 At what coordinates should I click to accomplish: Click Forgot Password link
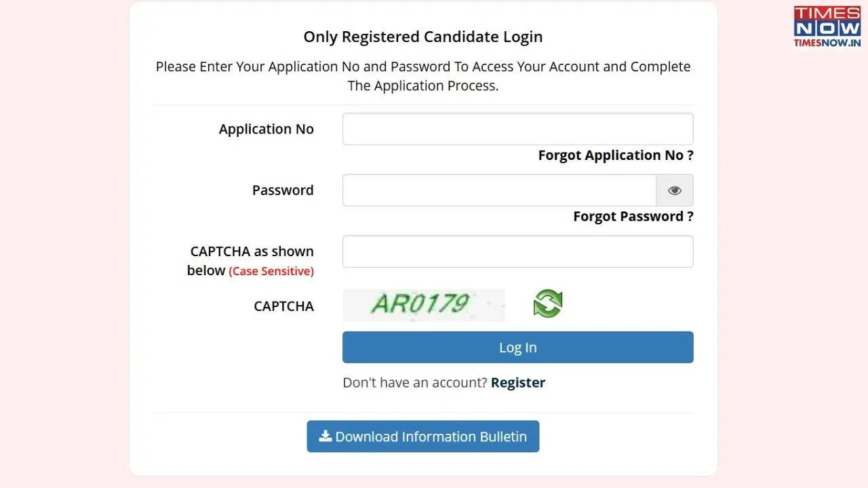pos(632,216)
